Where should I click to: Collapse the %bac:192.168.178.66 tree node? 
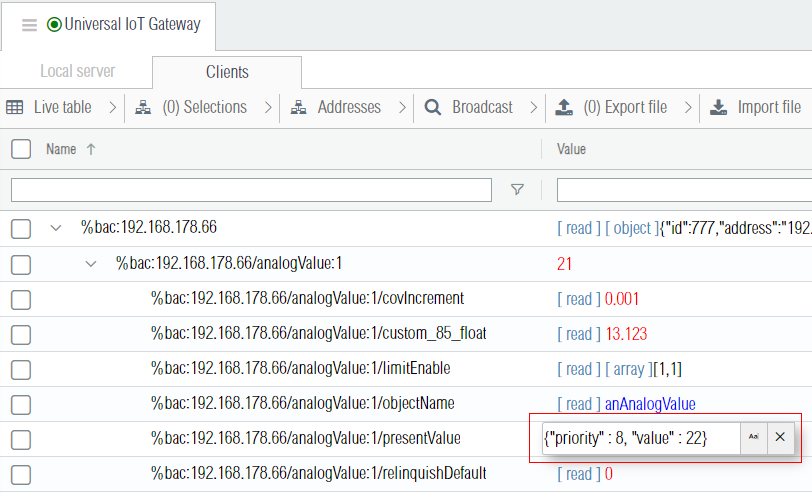click(56, 228)
